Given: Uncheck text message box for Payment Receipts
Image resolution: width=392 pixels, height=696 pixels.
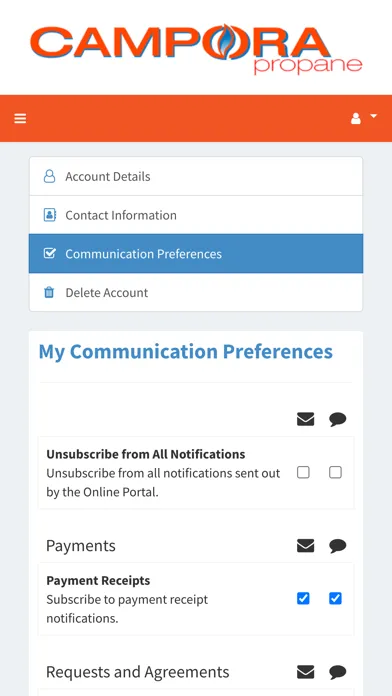Looking at the screenshot, I should pyautogui.click(x=335, y=599).
